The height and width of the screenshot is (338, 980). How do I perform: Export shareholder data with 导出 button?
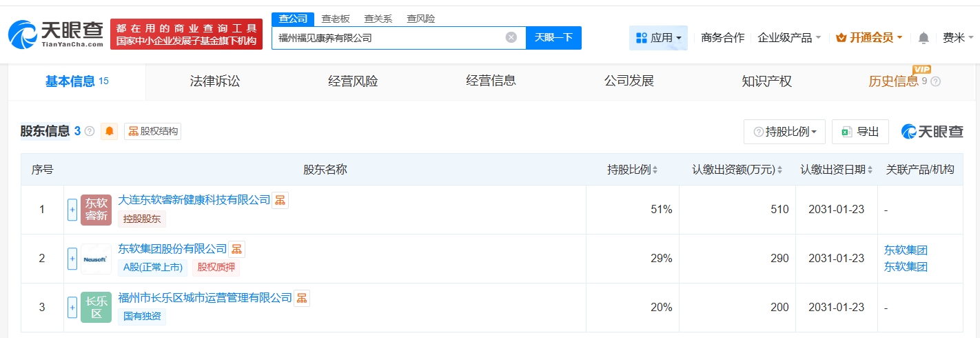click(860, 132)
